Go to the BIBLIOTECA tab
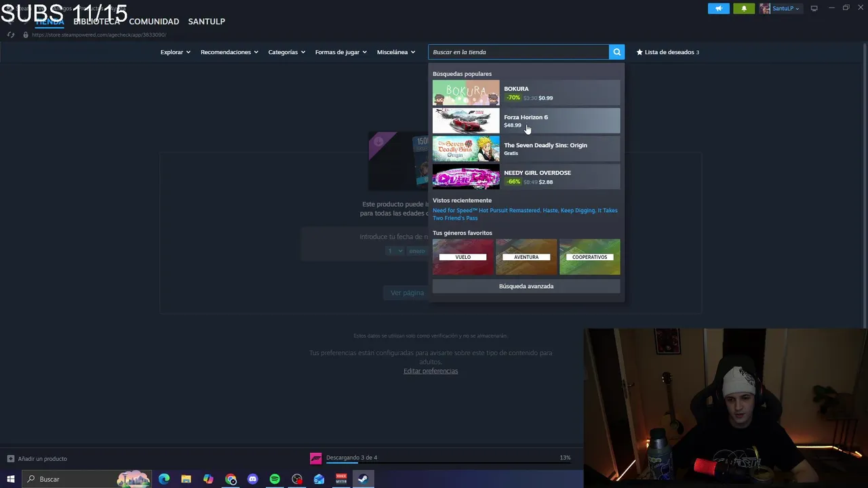 (x=96, y=22)
